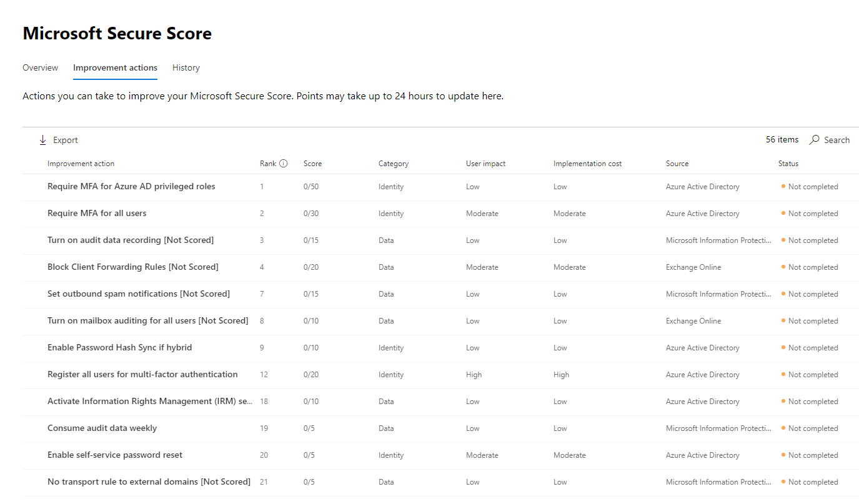The height and width of the screenshot is (504, 859).
Task: Click Data category in Consume audit data row
Action: click(x=386, y=428)
